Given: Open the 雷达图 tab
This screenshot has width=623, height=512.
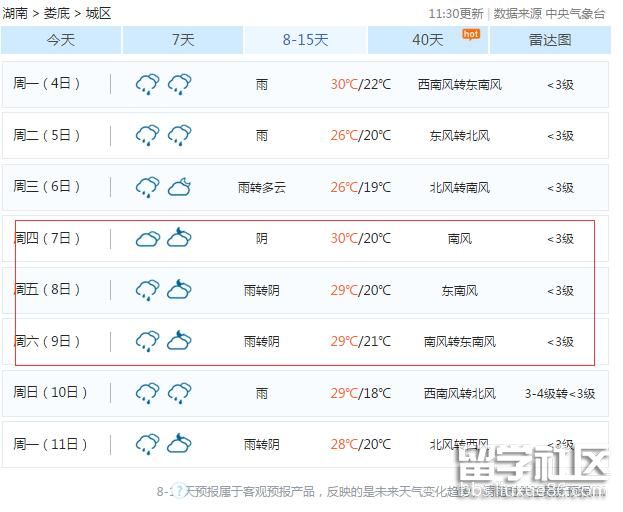Looking at the screenshot, I should (550, 40).
